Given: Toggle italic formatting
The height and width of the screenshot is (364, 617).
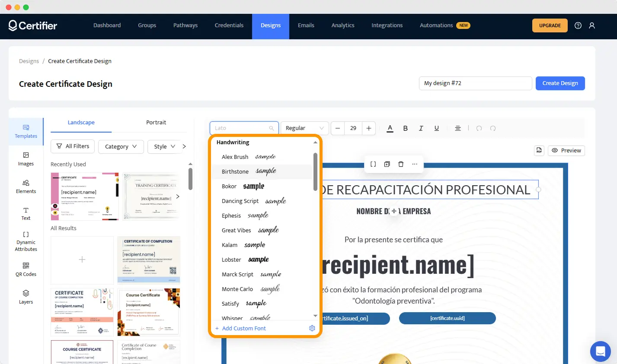Looking at the screenshot, I should pyautogui.click(x=421, y=128).
